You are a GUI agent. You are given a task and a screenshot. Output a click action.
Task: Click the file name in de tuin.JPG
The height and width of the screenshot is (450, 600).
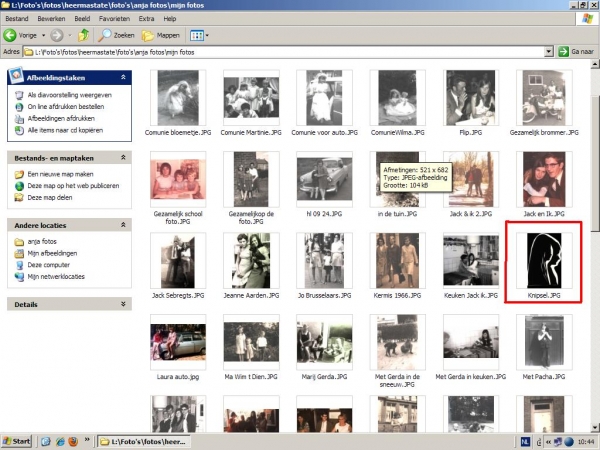(397, 214)
